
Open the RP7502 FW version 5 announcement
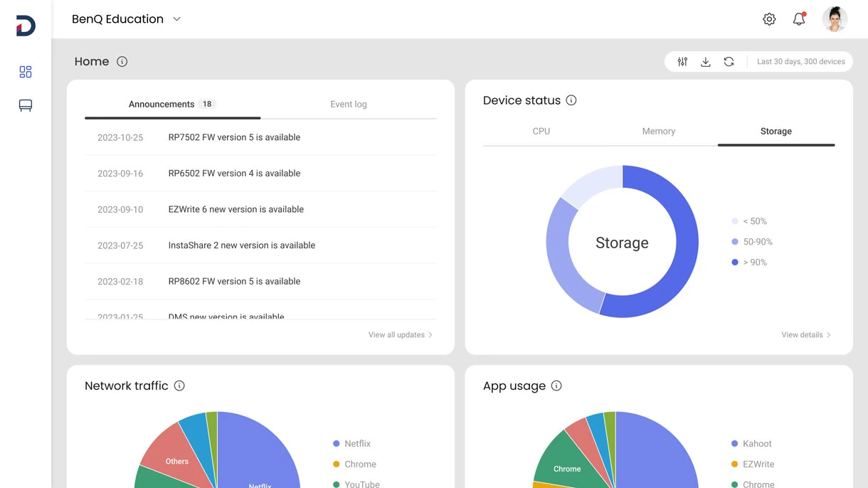(234, 137)
